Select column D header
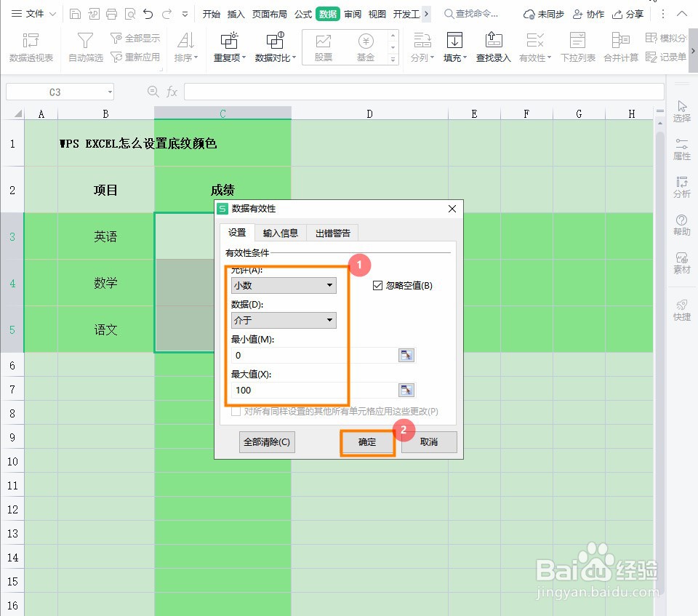The width and height of the screenshot is (698, 616). (x=369, y=113)
